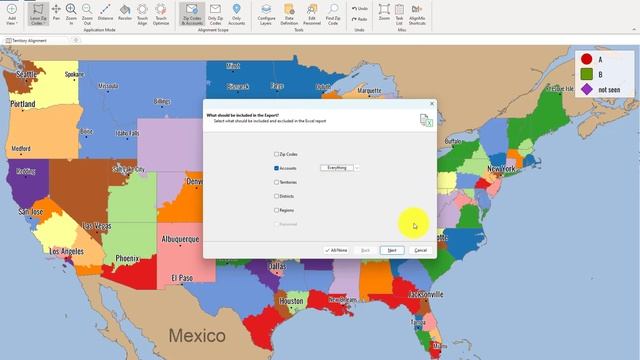Click the Phoenix label on the map
The image size is (640, 360).
click(127, 258)
